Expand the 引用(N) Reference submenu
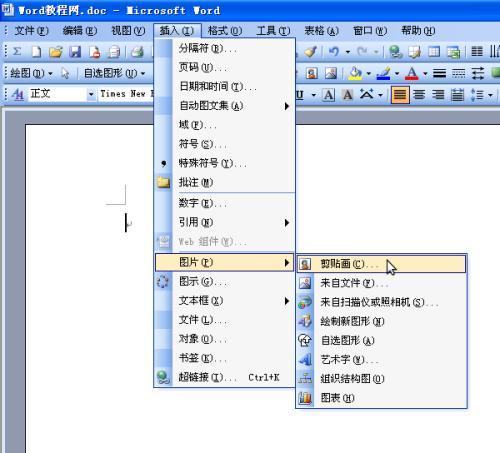This screenshot has width=500, height=453. click(224, 222)
